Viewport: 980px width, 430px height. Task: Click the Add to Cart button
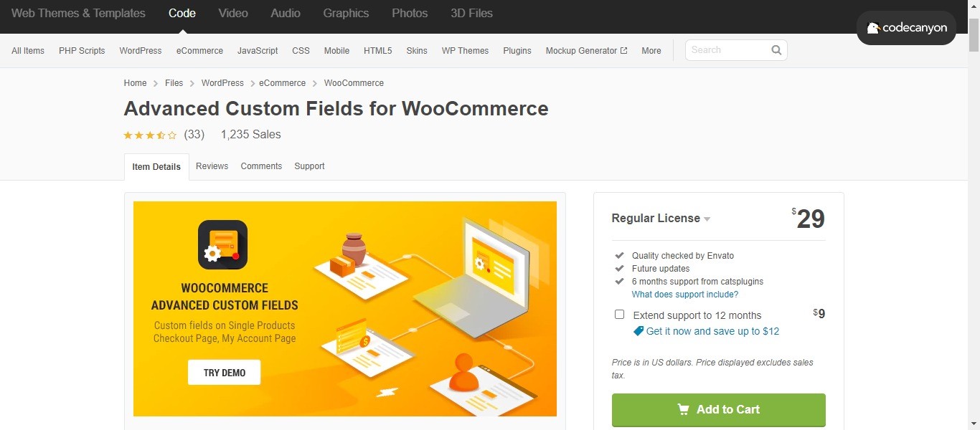click(x=718, y=410)
